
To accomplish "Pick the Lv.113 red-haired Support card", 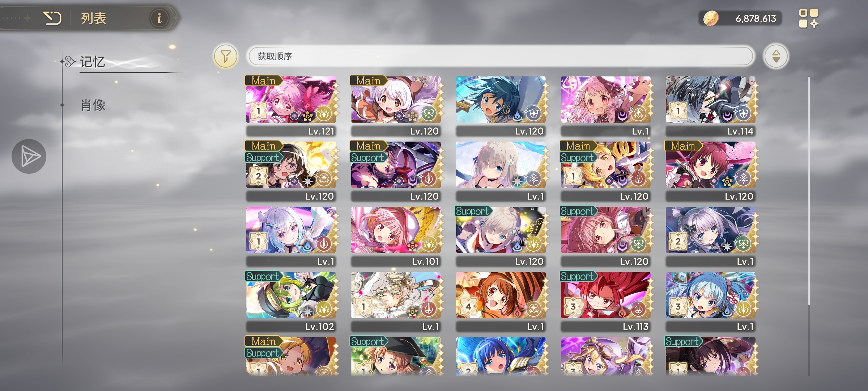I will click(606, 301).
